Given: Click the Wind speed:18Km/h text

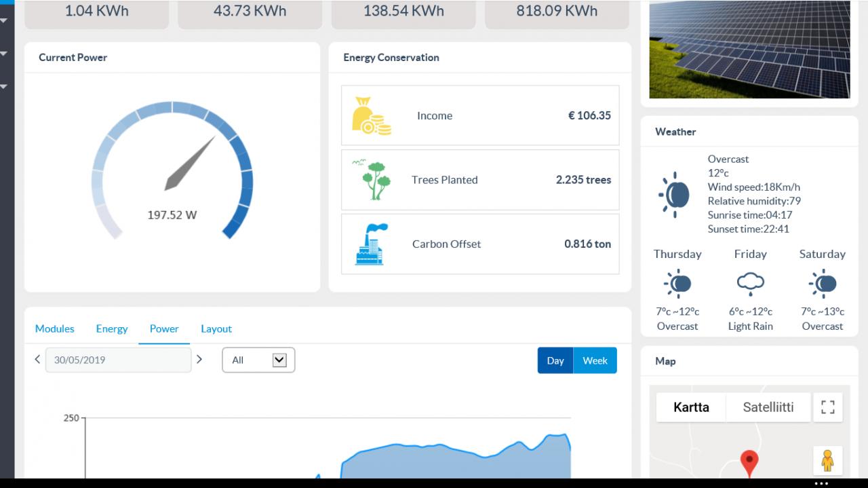Looking at the screenshot, I should (x=754, y=187).
